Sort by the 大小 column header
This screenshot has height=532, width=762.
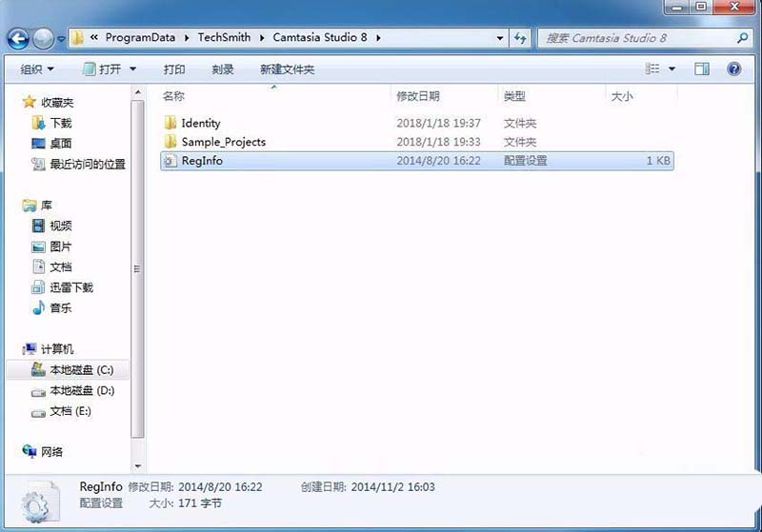click(622, 96)
